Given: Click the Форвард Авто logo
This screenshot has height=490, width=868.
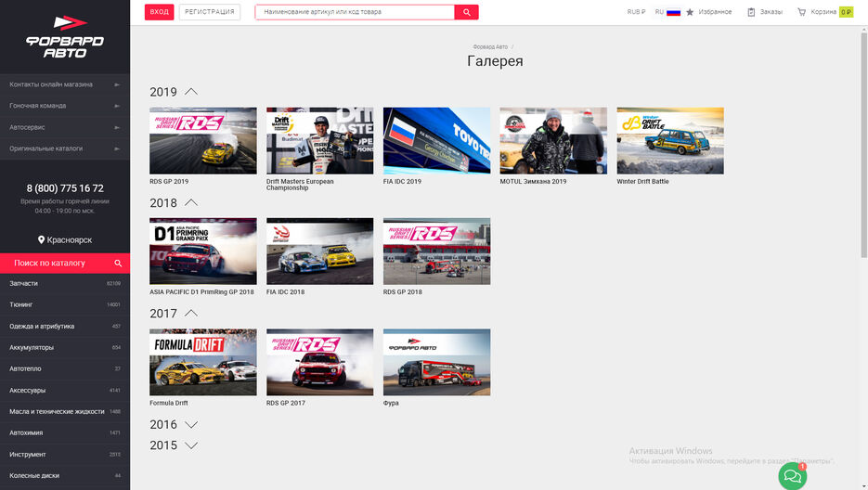Looking at the screenshot, I should [x=65, y=37].
